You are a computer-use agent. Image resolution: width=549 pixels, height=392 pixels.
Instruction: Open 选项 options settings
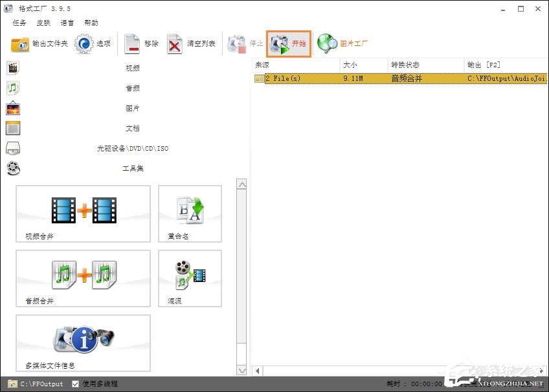coord(93,44)
